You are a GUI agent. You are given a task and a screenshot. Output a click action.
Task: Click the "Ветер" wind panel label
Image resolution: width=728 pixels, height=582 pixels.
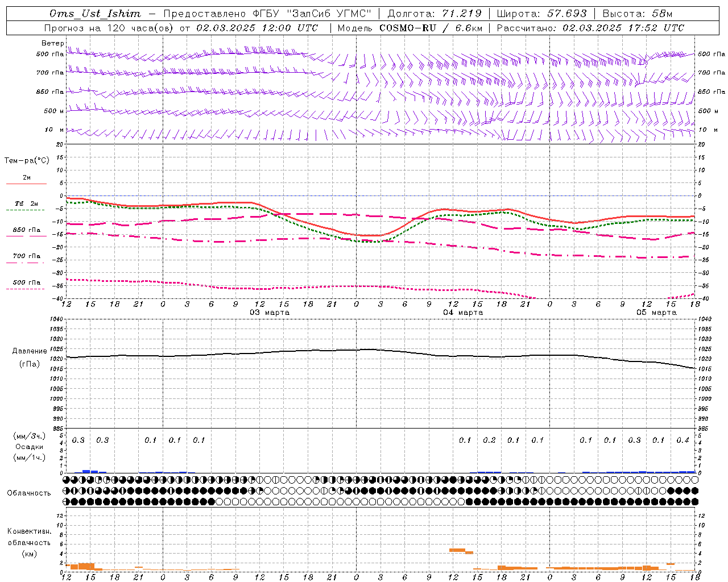tap(52, 43)
